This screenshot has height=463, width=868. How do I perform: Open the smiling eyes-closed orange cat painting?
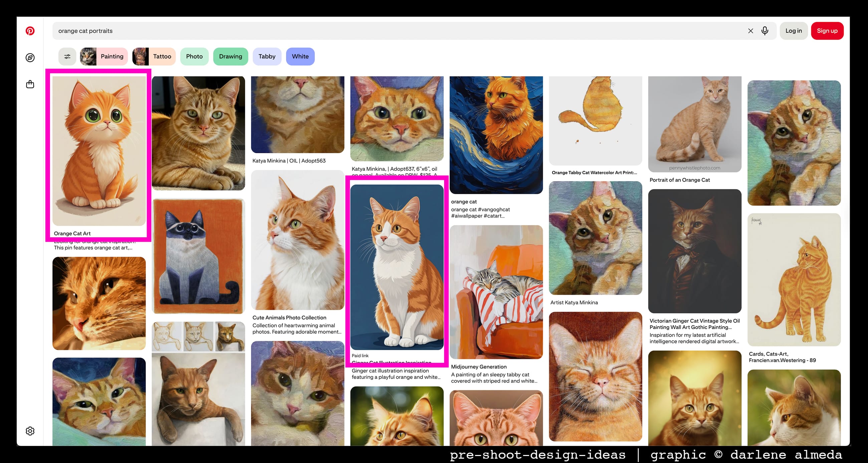tap(595, 377)
